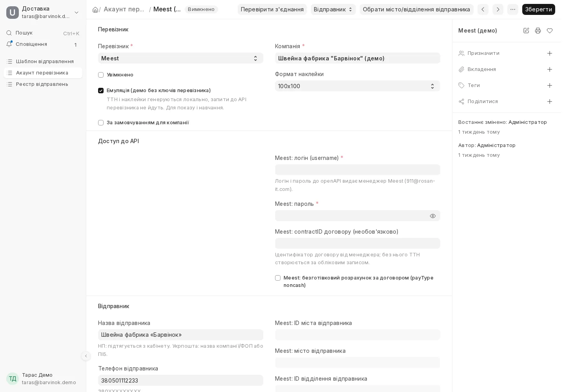Image resolution: width=565 pixels, height=392 pixels.
Task: Go to next record arrow
Action: pos(498,9)
